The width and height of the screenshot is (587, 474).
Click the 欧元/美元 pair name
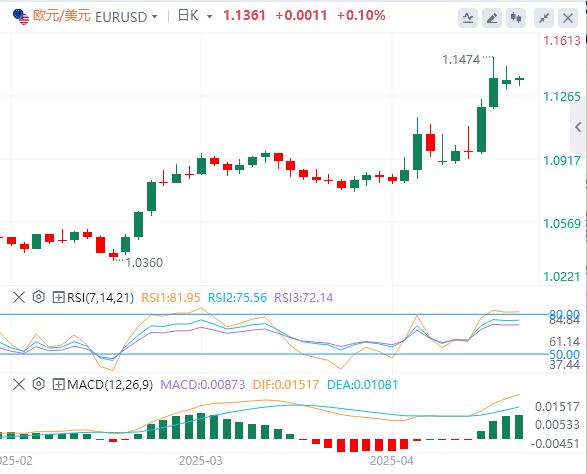coord(62,16)
